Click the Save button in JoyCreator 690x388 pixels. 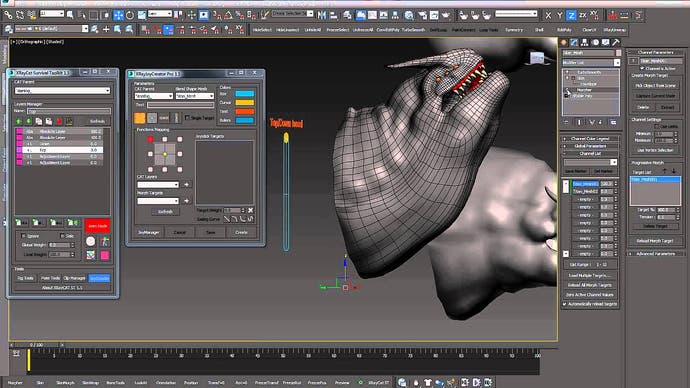tap(210, 232)
